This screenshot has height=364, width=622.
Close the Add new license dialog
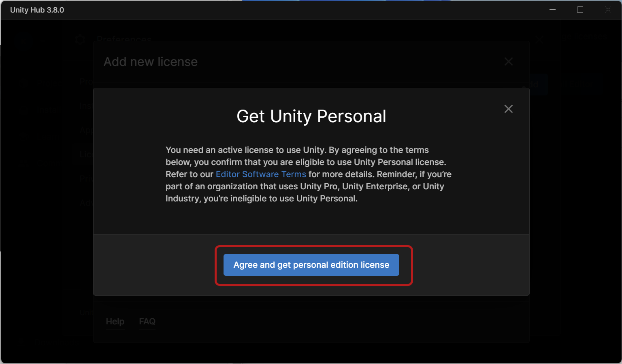(x=508, y=61)
